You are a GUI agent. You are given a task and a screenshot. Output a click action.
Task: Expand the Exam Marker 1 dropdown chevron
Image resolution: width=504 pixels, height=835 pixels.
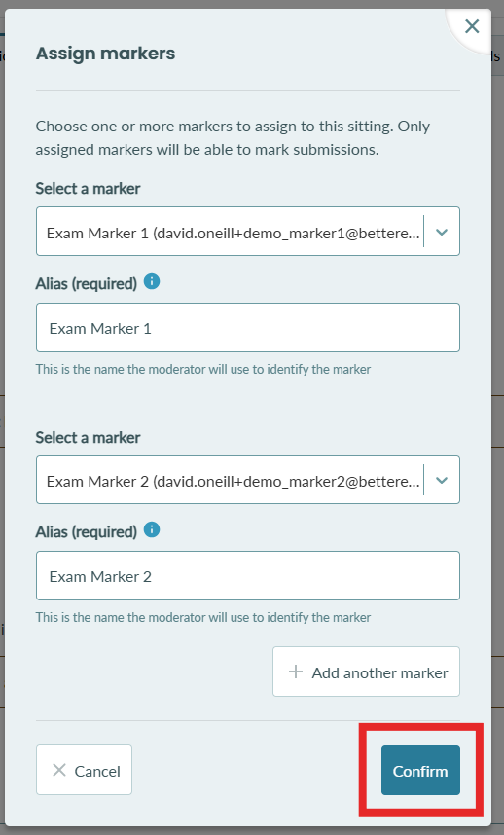pos(441,232)
